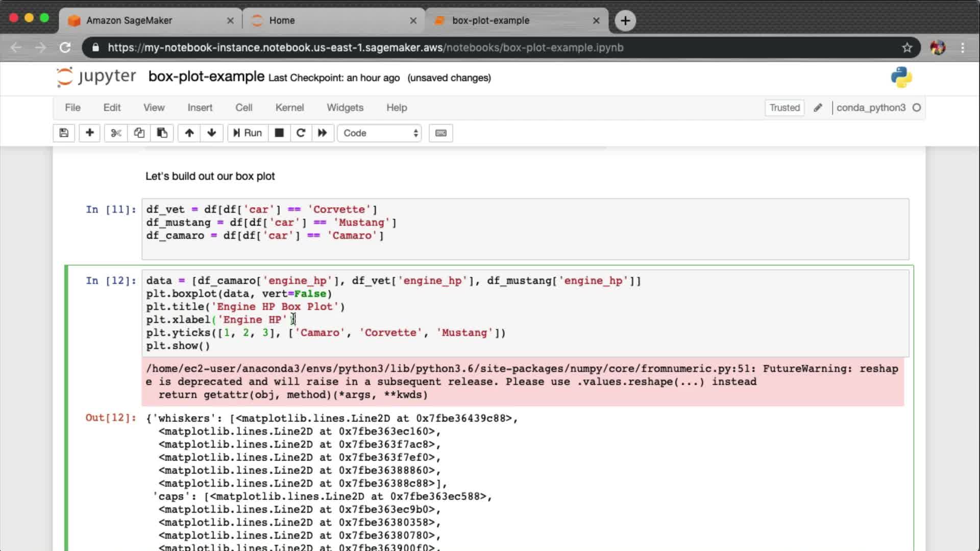Move selected cell down arrow
The height and width of the screenshot is (551, 980).
click(212, 133)
